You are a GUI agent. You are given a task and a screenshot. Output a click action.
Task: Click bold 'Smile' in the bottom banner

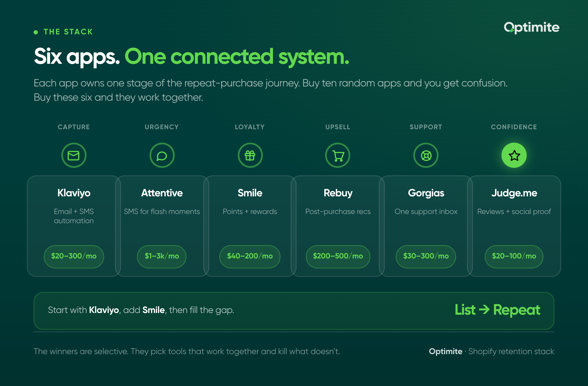click(153, 310)
